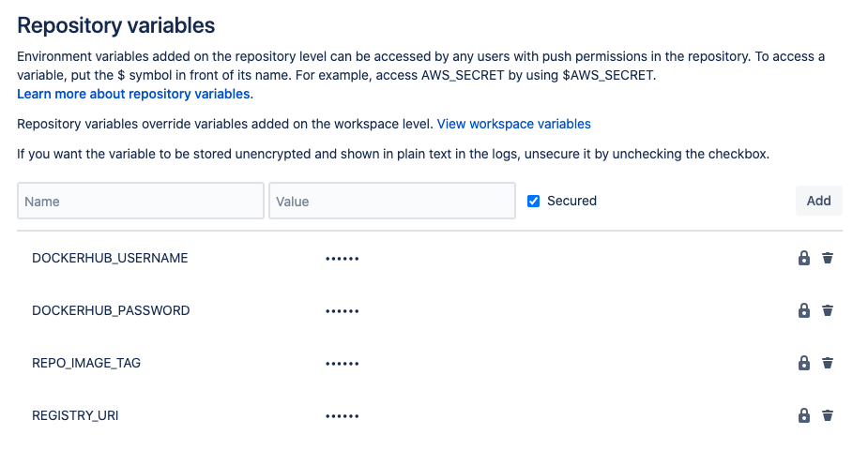Click the lock icon for REGISTRY_URI
The width and height of the screenshot is (868, 450).
804,415
